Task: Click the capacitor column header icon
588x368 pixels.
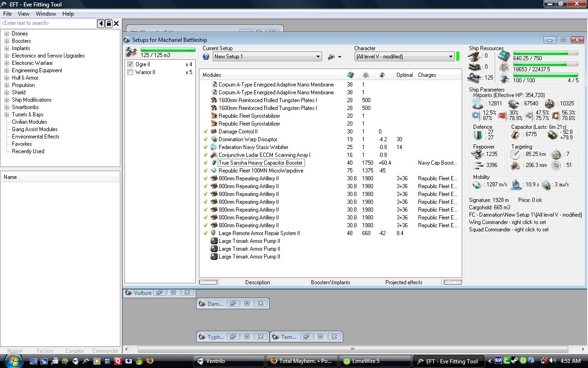Action: tap(382, 75)
